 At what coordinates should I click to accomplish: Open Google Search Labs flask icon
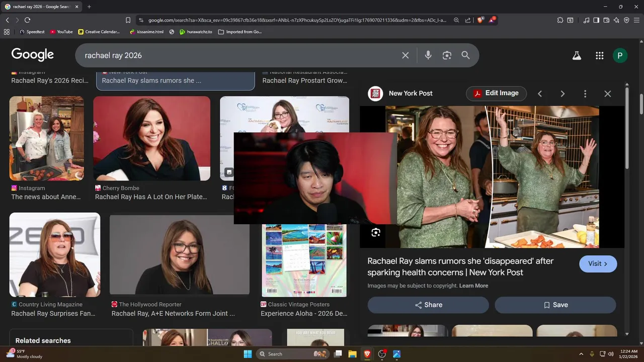coord(577,56)
